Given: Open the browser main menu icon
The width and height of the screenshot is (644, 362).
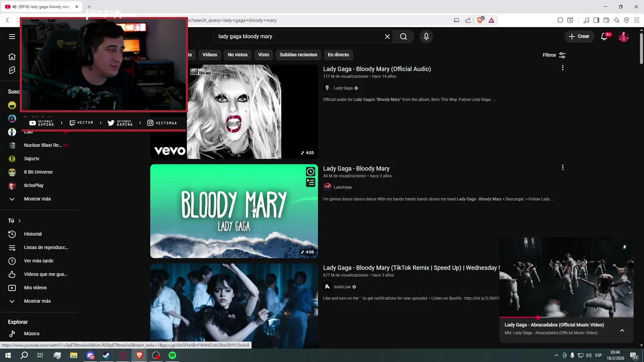Looking at the screenshot, I should [x=636, y=20].
